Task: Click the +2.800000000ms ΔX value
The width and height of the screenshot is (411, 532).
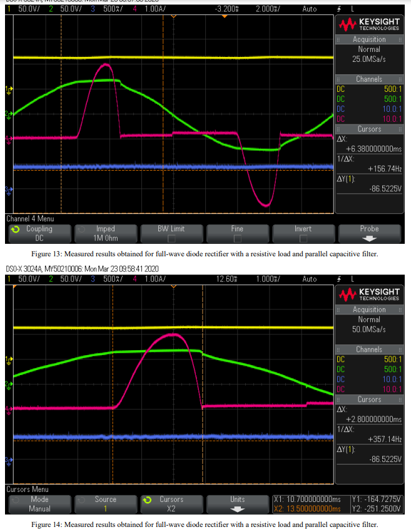Action: (x=373, y=419)
